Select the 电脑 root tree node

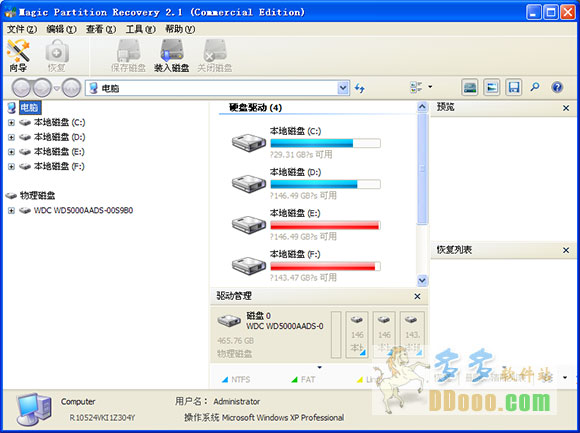30,108
